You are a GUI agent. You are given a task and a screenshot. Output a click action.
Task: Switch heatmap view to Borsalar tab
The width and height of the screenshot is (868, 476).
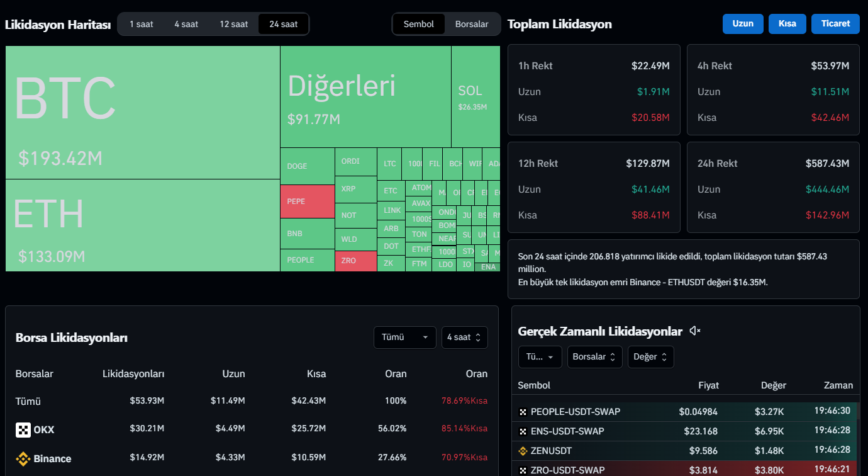click(x=472, y=24)
